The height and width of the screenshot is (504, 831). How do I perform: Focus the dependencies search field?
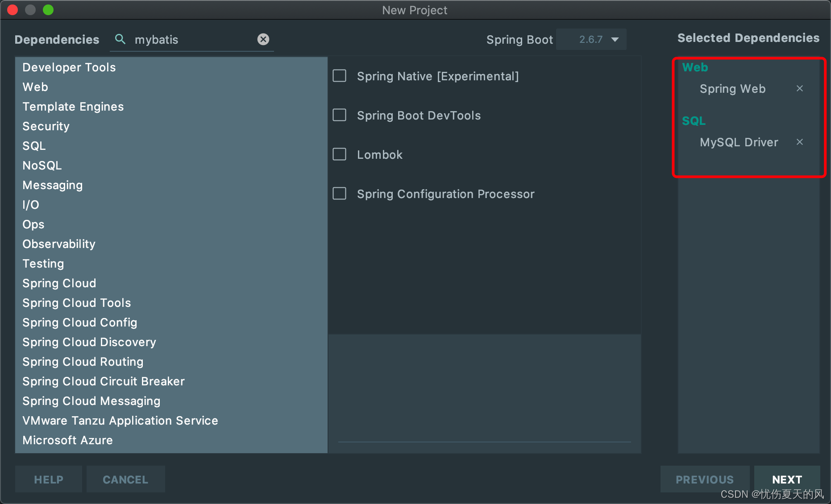pos(192,40)
